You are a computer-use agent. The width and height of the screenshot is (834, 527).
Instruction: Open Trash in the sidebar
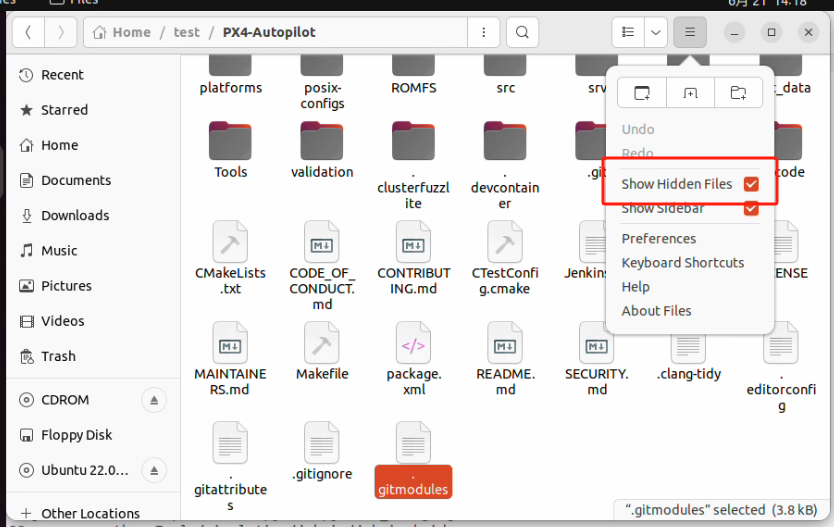93,356
